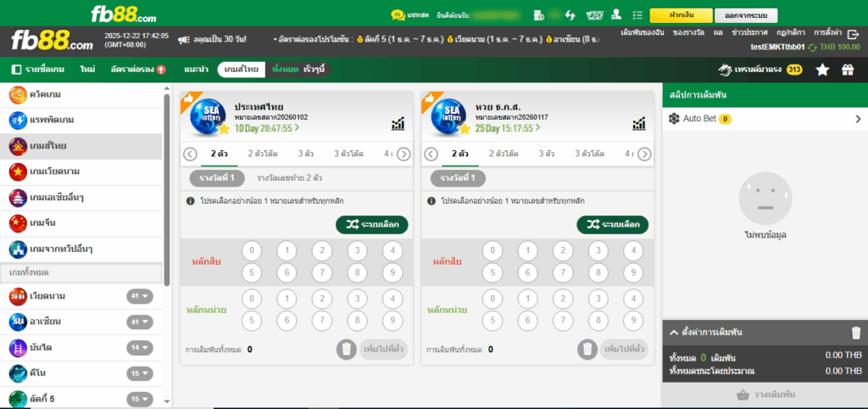868x409 pixels.
Task: Select เกมจีน in the sidebar
Action: (x=81, y=223)
